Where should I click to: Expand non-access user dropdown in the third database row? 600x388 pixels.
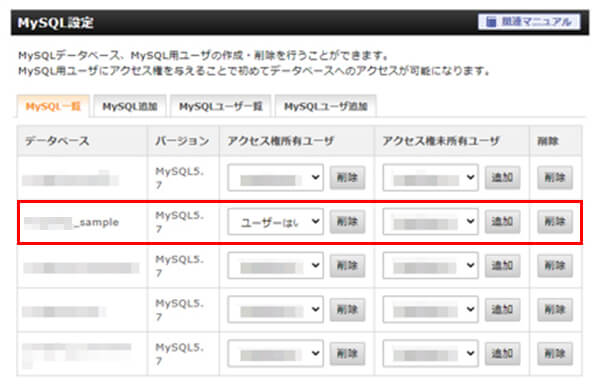tap(430, 266)
